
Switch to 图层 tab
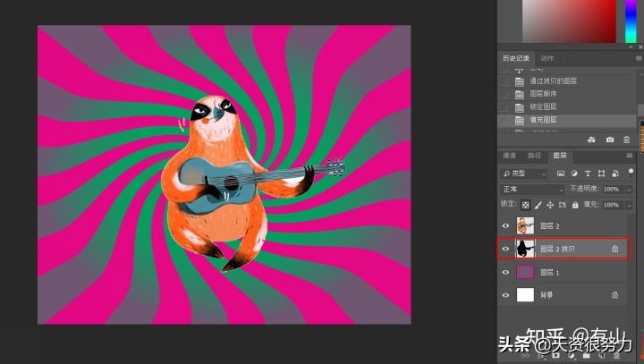coord(560,156)
